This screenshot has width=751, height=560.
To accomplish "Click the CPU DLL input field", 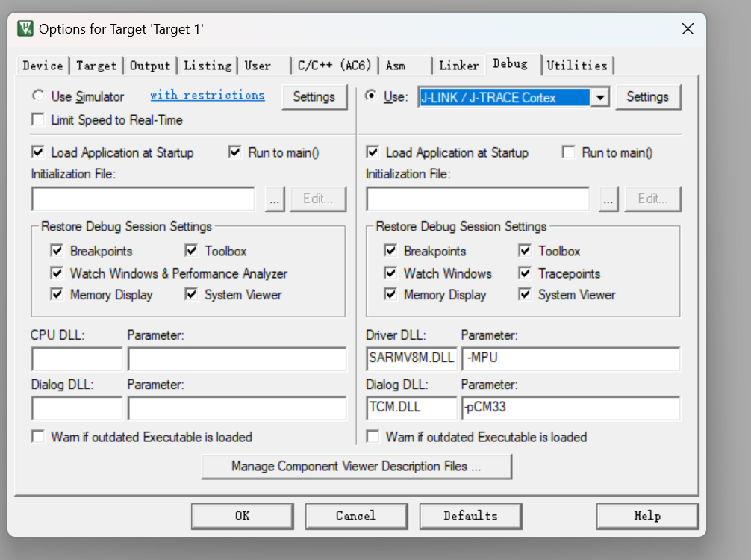I will coord(77,359).
